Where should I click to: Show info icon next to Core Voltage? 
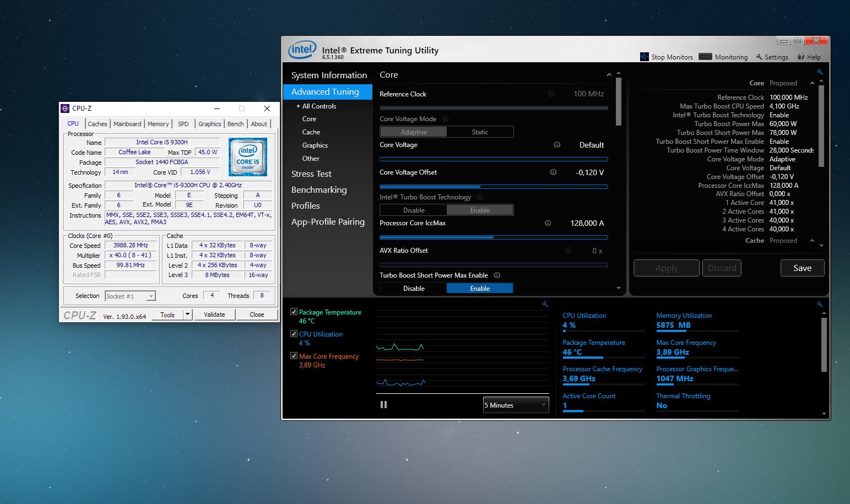(557, 145)
